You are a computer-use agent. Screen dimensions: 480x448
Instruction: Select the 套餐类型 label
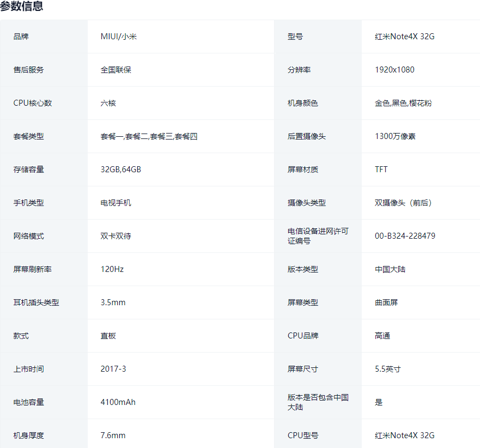pos(28,136)
